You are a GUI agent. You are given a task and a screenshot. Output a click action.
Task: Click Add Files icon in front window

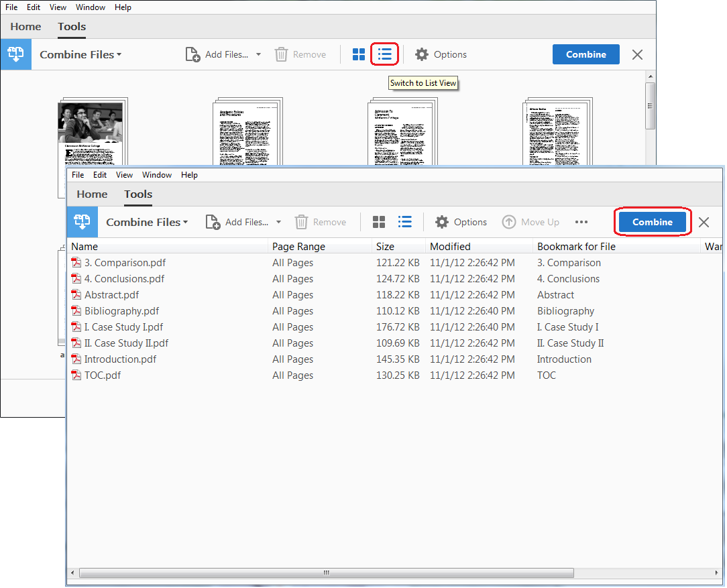pos(213,222)
